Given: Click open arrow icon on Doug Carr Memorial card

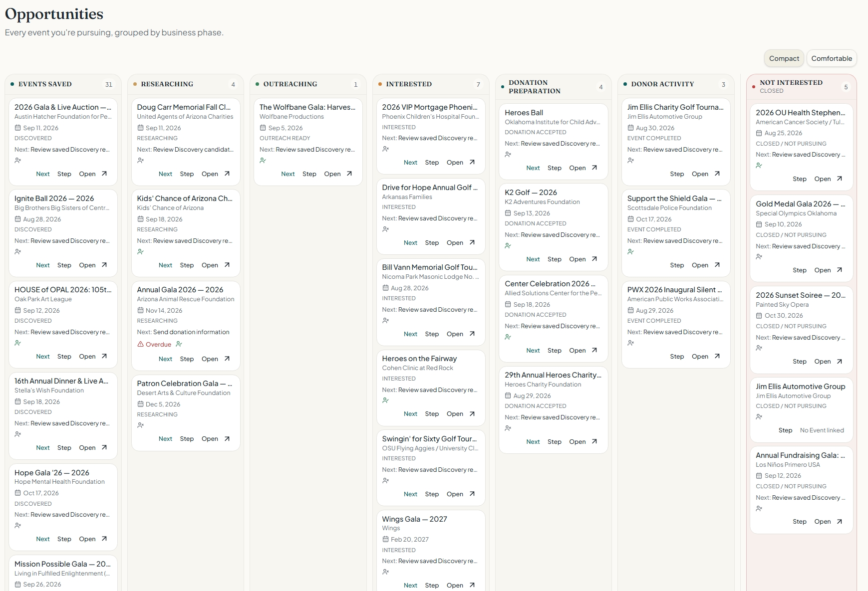Looking at the screenshot, I should pos(227,174).
